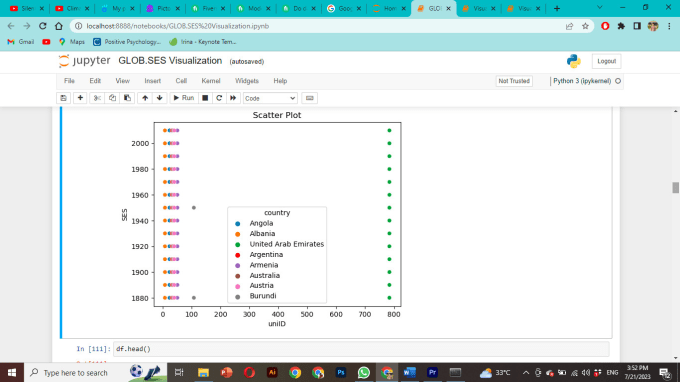Click the localhost address bar
This screenshot has height=382, width=680.
coord(321,26)
